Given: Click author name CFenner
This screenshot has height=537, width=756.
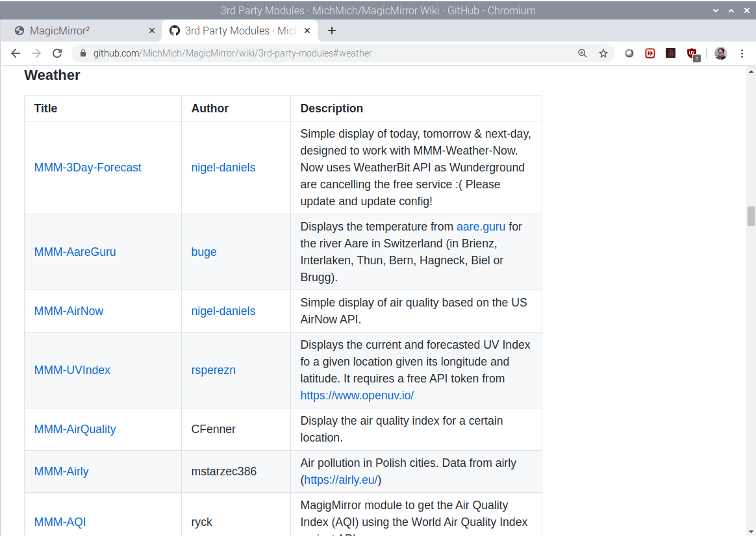Looking at the screenshot, I should [x=214, y=429].
